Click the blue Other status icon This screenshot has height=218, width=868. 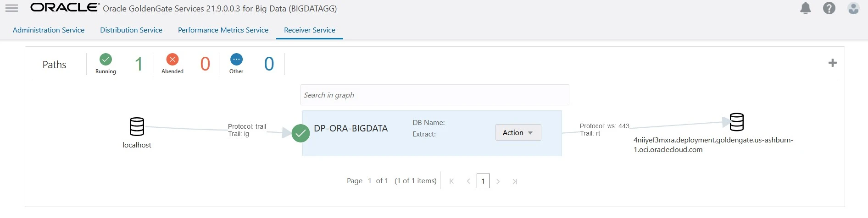(x=236, y=60)
